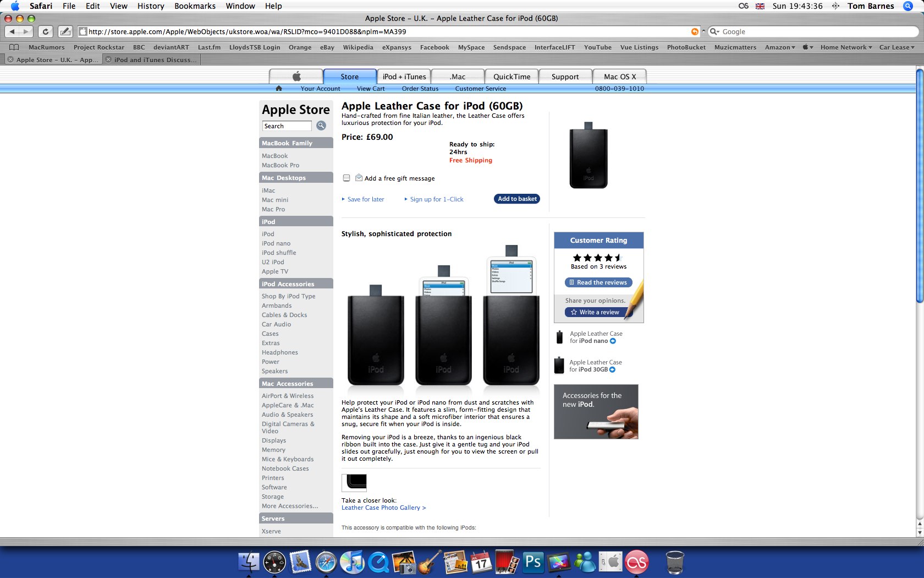Expand the Home Network bookmarks dropdown

(x=846, y=47)
